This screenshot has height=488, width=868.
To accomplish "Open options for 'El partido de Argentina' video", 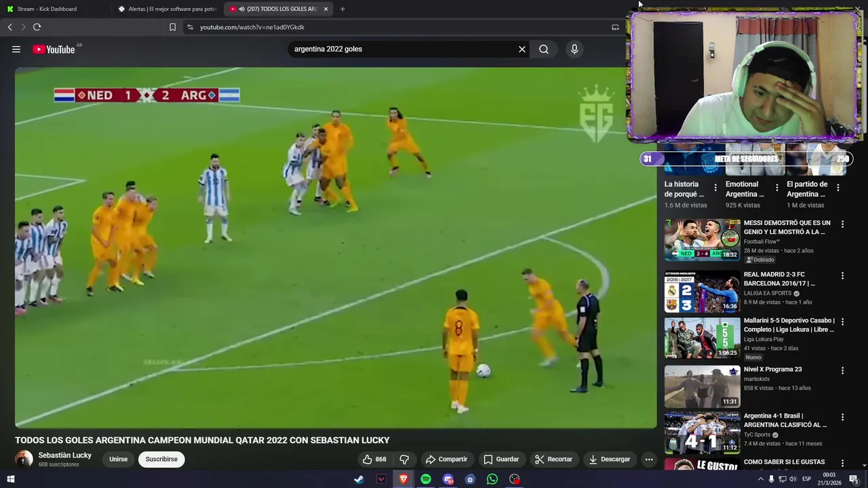I will point(838,188).
